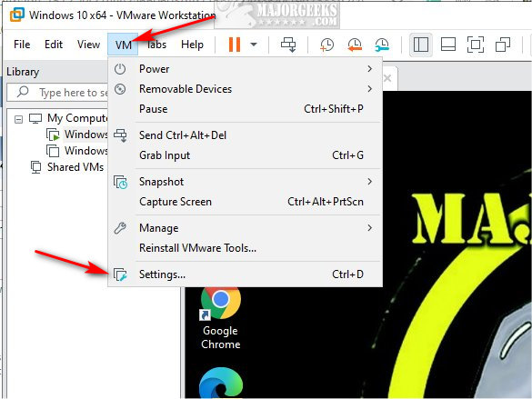Select the second Windows VM in library

point(85,151)
